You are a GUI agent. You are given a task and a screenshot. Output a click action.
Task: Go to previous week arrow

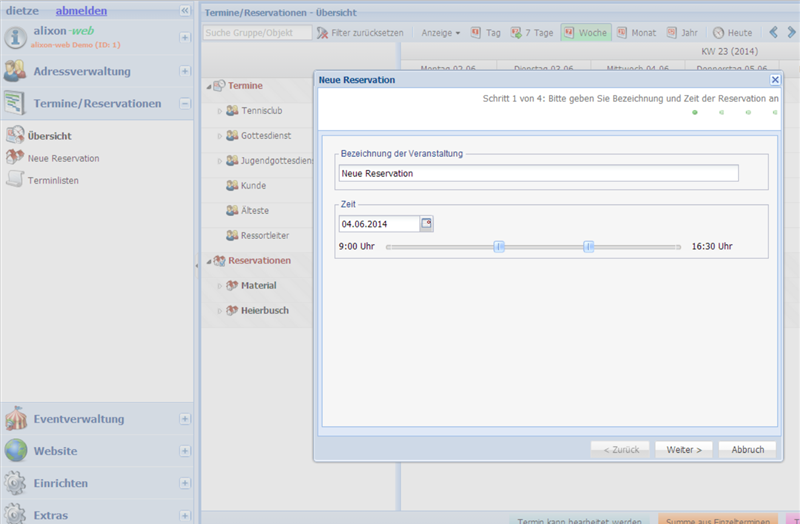click(x=773, y=32)
